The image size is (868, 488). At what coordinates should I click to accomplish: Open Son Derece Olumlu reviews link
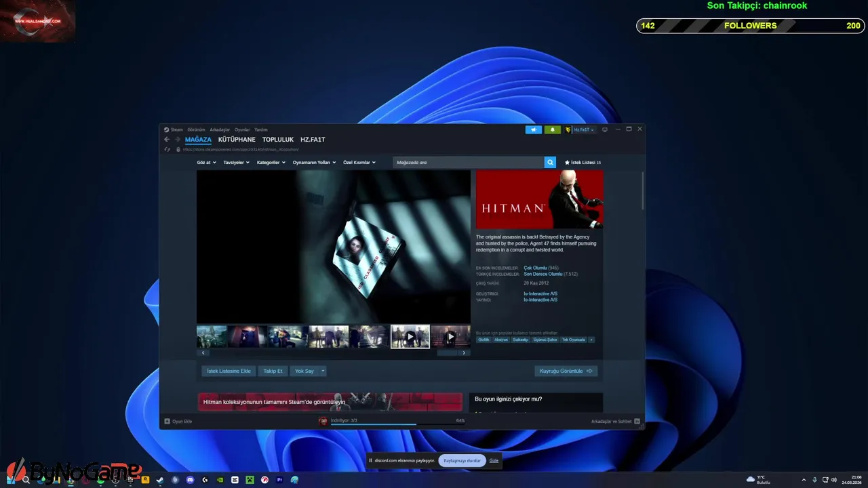[542, 274]
